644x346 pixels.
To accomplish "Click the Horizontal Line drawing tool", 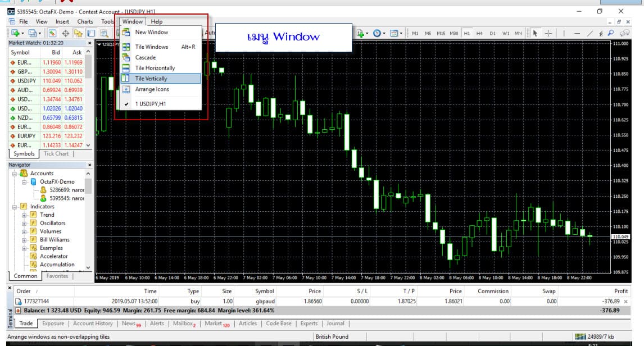I will (577, 33).
